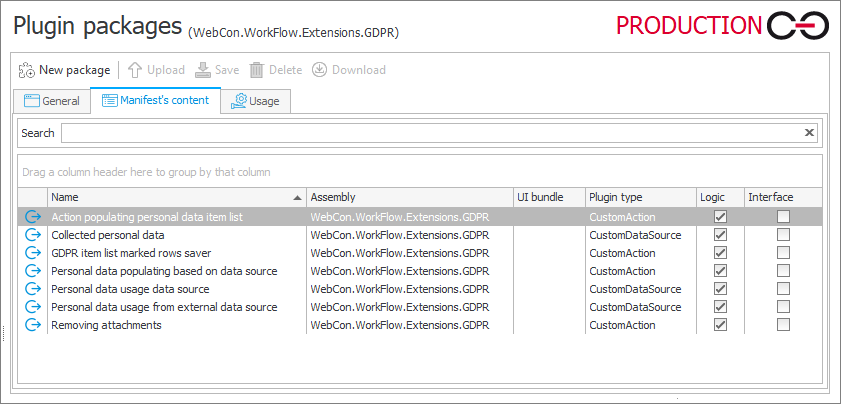Click arrow icon of Collected personal data row

33,235
